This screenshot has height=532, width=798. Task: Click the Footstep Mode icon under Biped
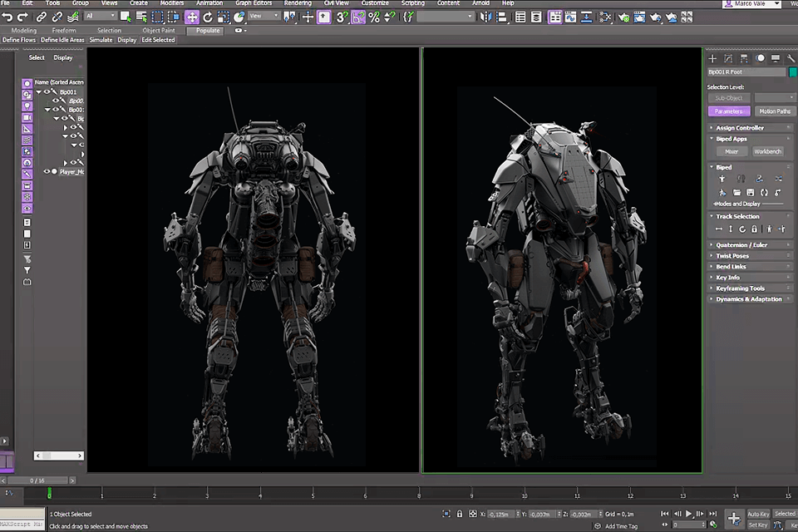[x=741, y=178]
